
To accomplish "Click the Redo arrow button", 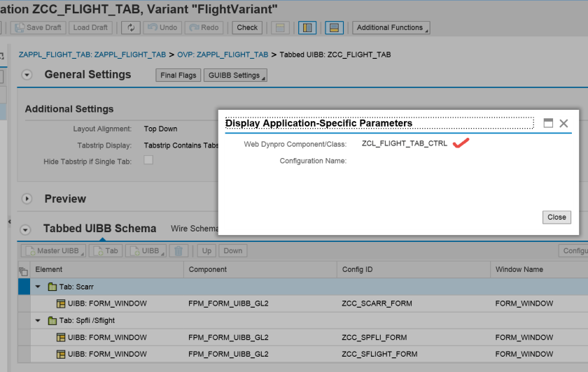I will coord(203,28).
